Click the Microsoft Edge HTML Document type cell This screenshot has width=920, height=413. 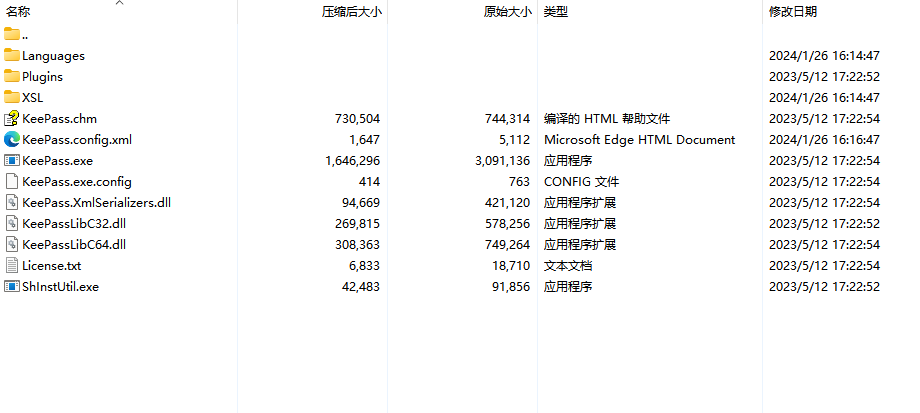pyautogui.click(x=639, y=139)
